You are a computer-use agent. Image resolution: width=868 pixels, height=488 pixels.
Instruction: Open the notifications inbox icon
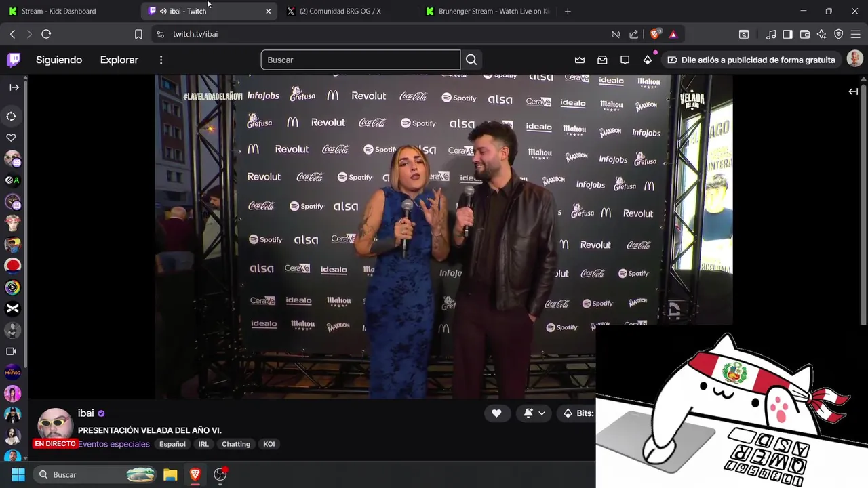click(x=602, y=60)
